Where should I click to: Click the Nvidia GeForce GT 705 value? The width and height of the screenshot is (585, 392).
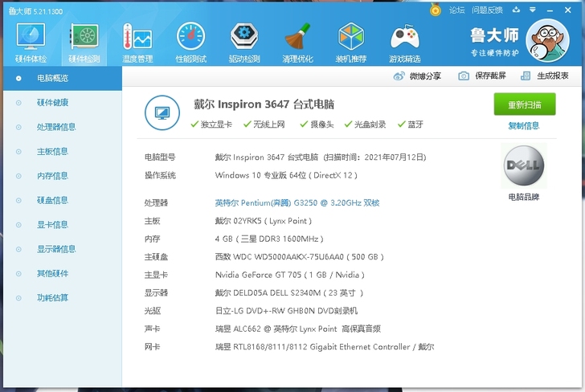point(290,275)
